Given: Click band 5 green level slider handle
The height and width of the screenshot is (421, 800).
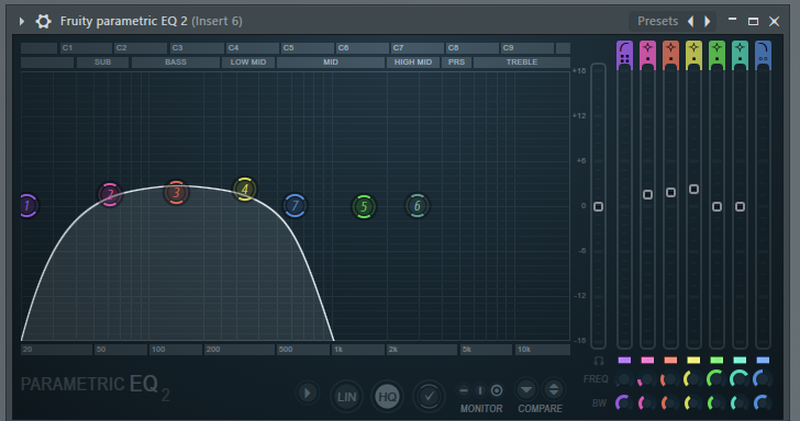Looking at the screenshot, I should (717, 207).
